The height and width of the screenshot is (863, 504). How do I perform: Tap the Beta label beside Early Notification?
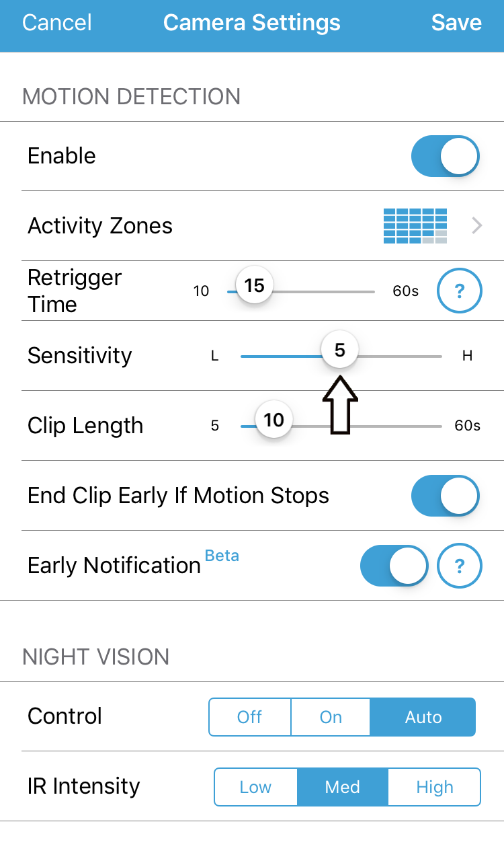(222, 556)
